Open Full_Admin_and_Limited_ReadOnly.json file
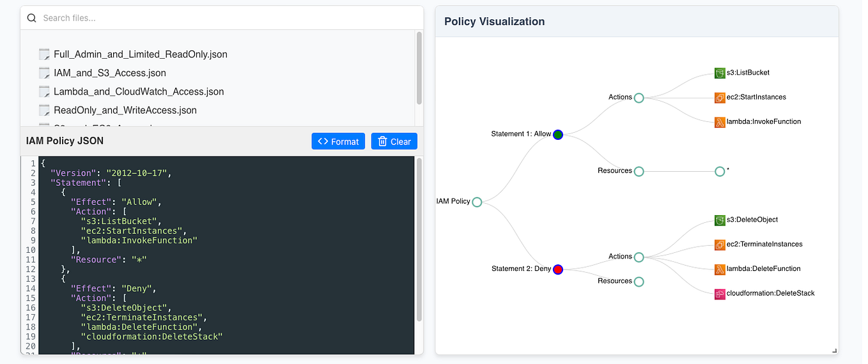Screen dimensions: 868x364 click(x=140, y=54)
